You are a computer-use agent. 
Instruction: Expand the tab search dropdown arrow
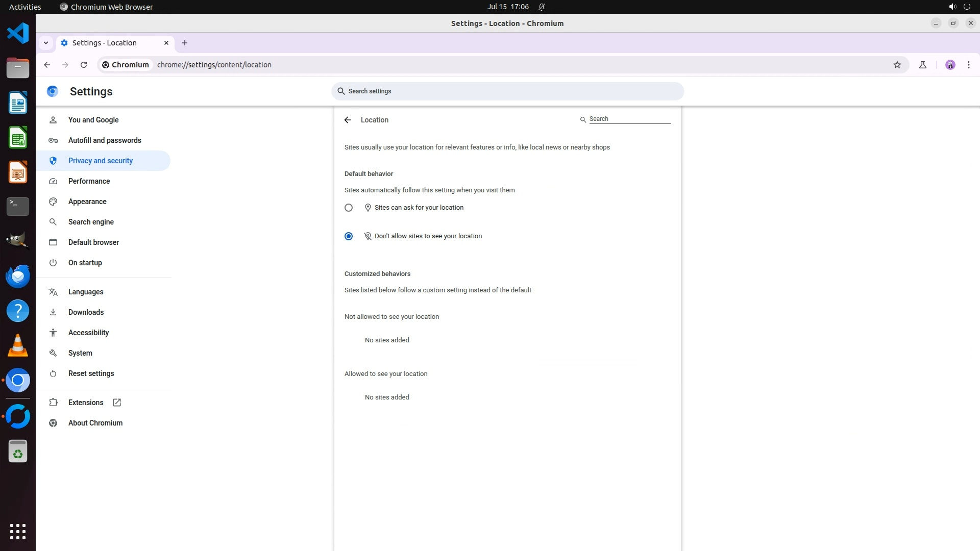[46, 43]
